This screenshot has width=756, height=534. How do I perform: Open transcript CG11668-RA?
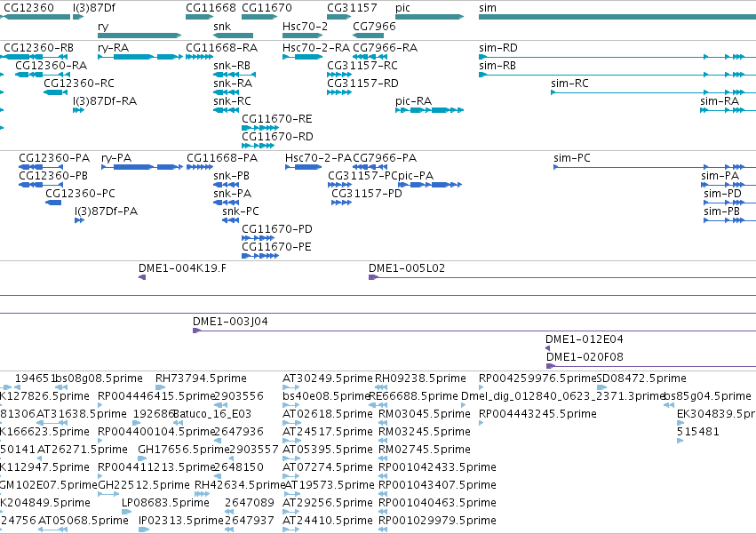tap(222, 48)
